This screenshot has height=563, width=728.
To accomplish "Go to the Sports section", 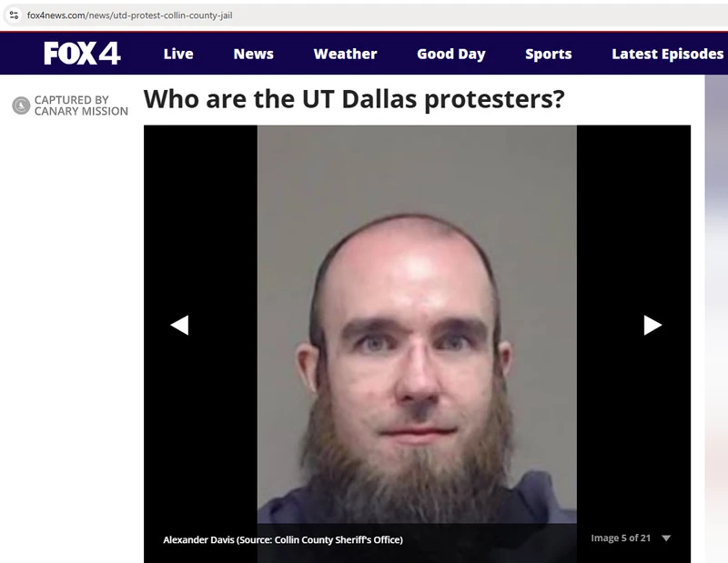I will [x=549, y=54].
